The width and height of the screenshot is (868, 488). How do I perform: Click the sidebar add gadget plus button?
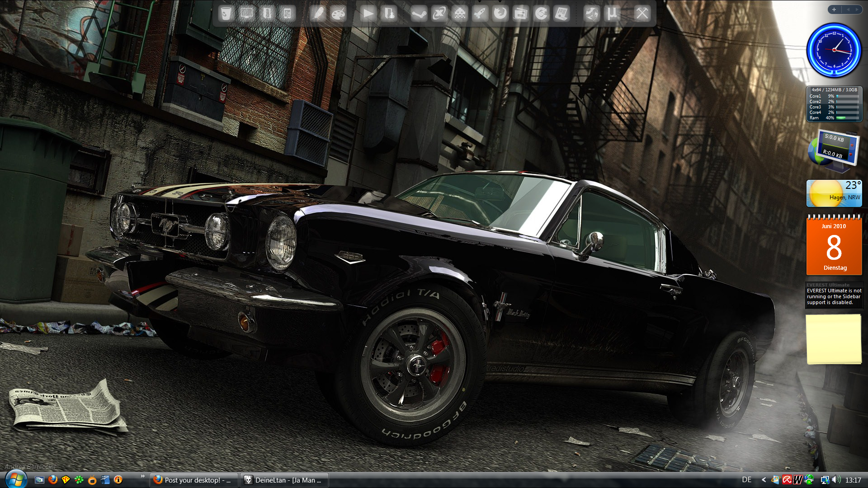(834, 9)
